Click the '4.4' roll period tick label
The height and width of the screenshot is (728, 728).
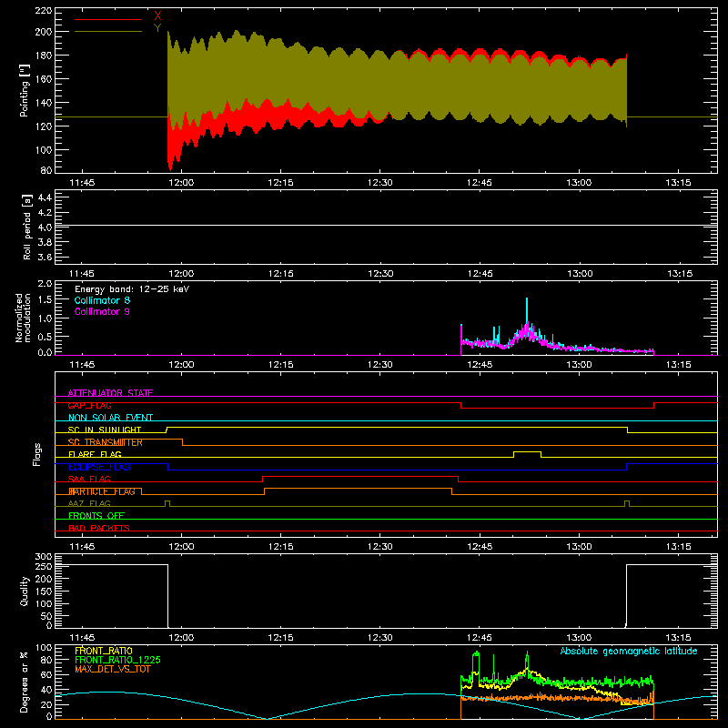tap(45, 197)
